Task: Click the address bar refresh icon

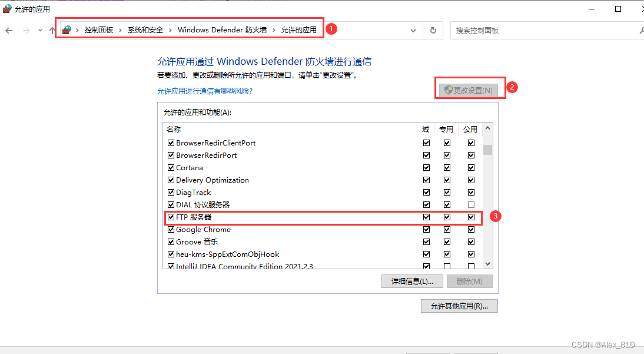Action: coord(433,31)
